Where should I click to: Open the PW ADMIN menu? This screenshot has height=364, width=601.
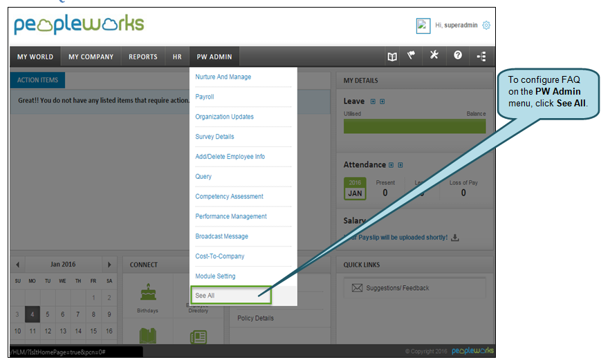214,57
